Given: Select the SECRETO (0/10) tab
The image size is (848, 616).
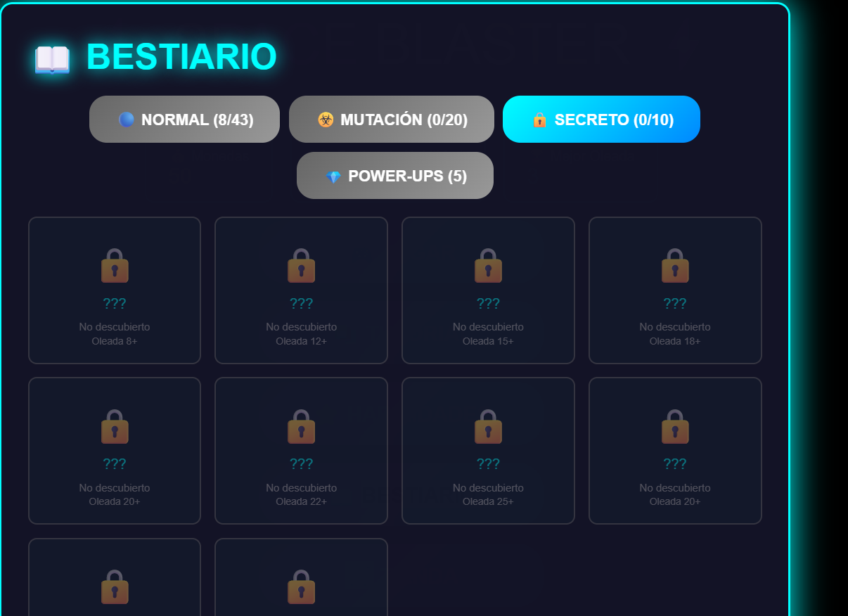Looking at the screenshot, I should pos(601,120).
